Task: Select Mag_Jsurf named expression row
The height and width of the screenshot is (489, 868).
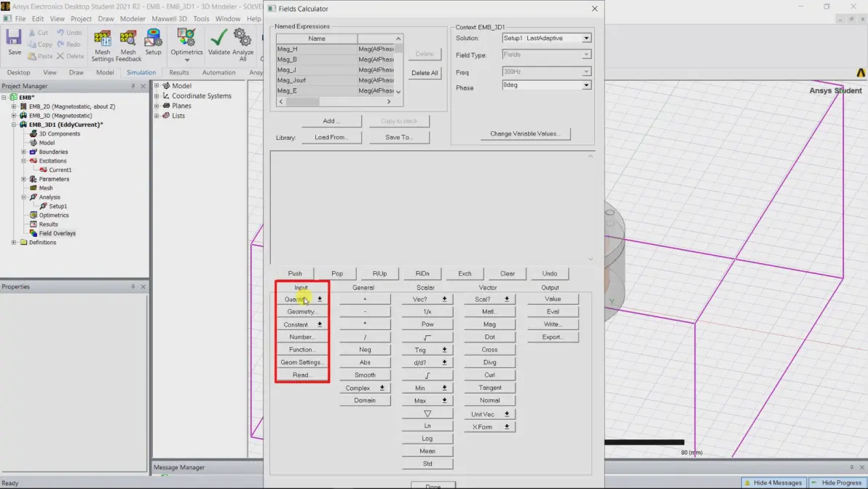Action: (x=336, y=80)
